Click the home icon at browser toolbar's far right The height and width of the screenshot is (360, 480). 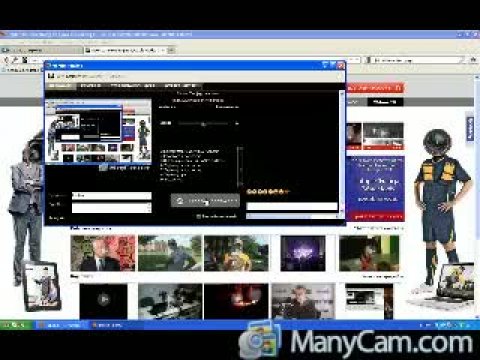click(473, 60)
